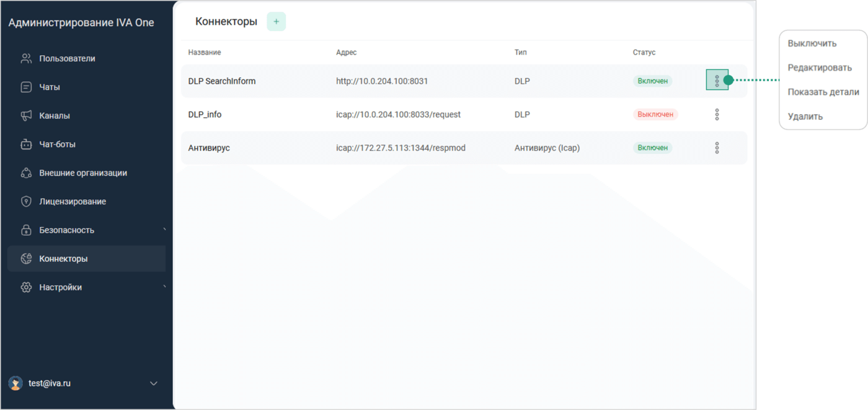868x410 pixels.
Task: Click the Channels megaphone icon
Action: 26,116
